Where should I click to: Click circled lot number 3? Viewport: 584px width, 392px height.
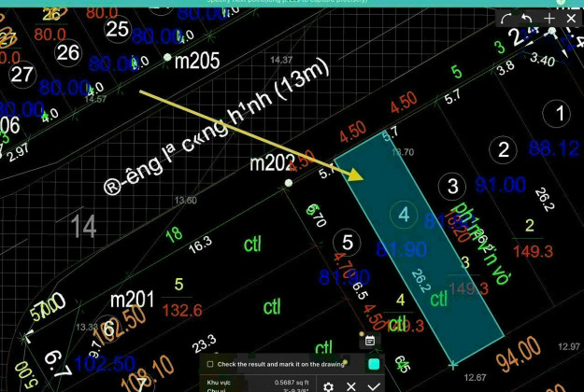click(452, 186)
